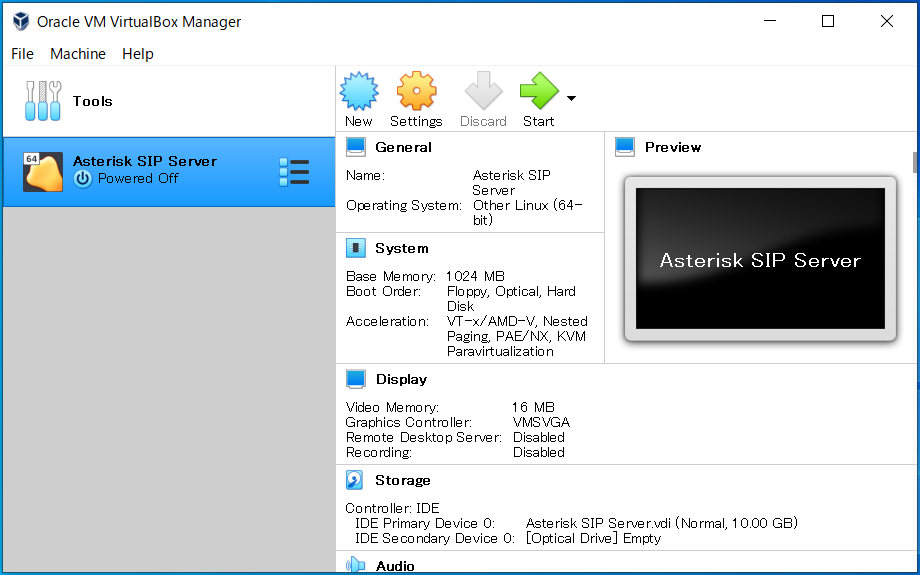Click the Discard arrow icon
The image size is (920, 575).
tap(483, 91)
